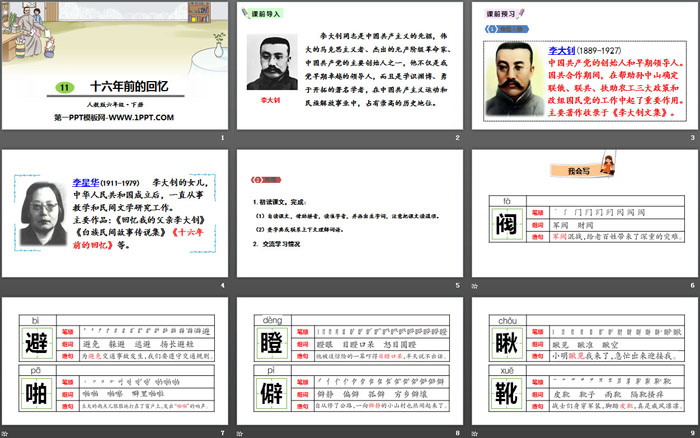Click the 课前预习 tag on slide 3
The width and height of the screenshot is (700, 438).
(x=504, y=15)
